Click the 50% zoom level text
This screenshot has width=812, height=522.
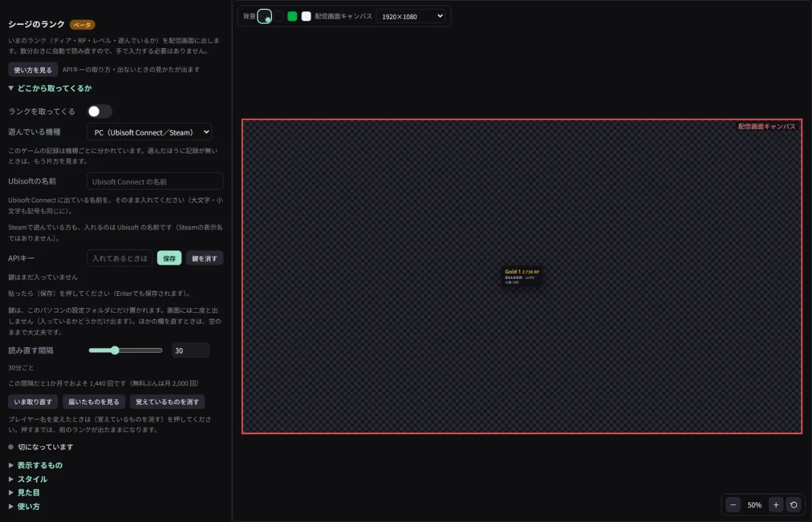click(754, 505)
